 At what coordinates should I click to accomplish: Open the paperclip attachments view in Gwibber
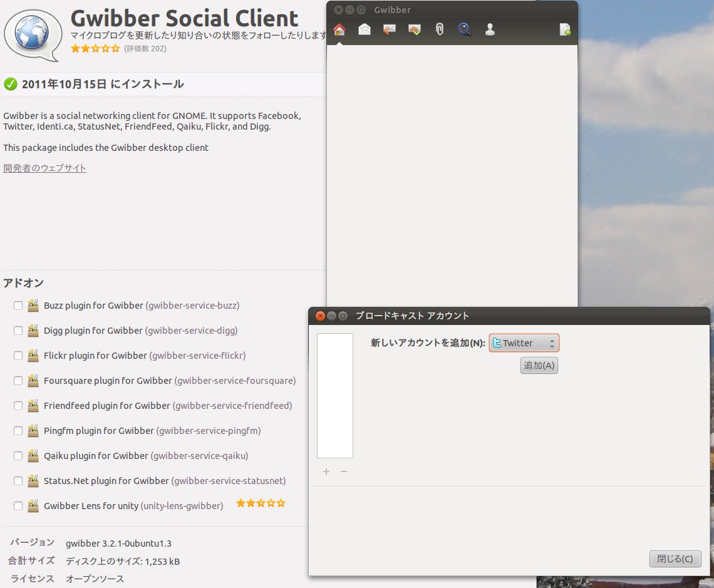click(x=440, y=29)
